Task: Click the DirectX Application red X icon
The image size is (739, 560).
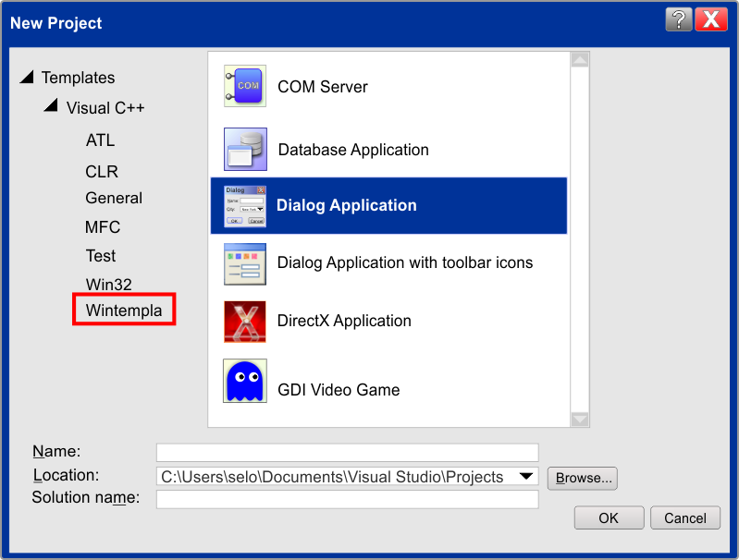Action: (x=245, y=322)
